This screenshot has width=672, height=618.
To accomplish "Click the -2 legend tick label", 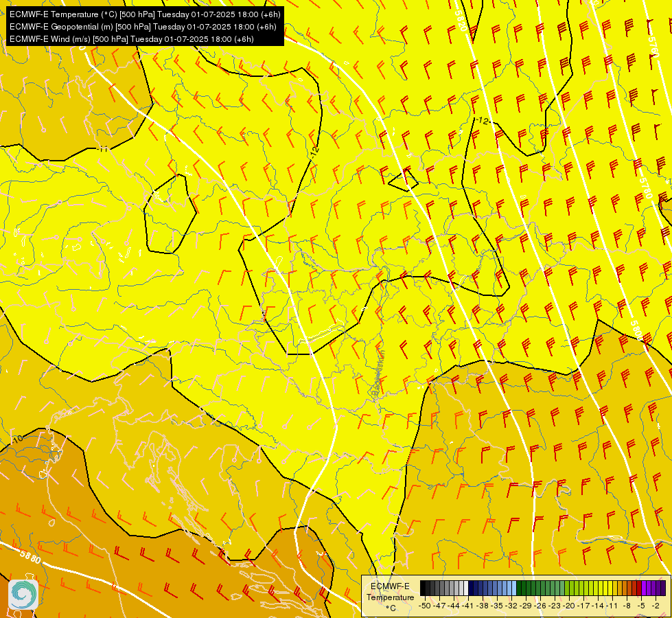I will (656, 606).
